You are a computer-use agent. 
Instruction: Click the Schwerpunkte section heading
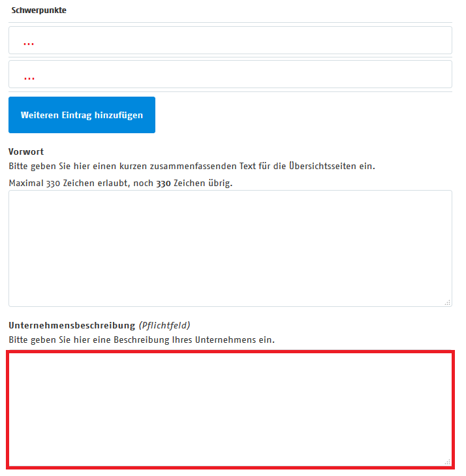(x=39, y=10)
